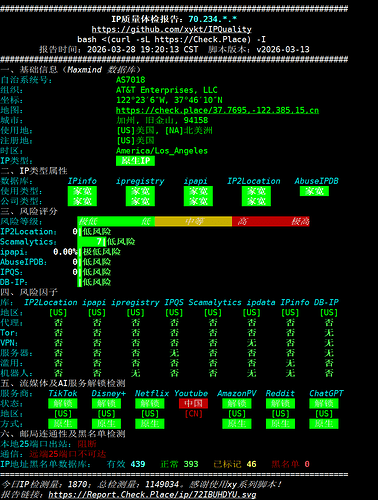Screen dimensions: 378x500
Task: Click the green 原生IP type badge
Action: pos(135,161)
